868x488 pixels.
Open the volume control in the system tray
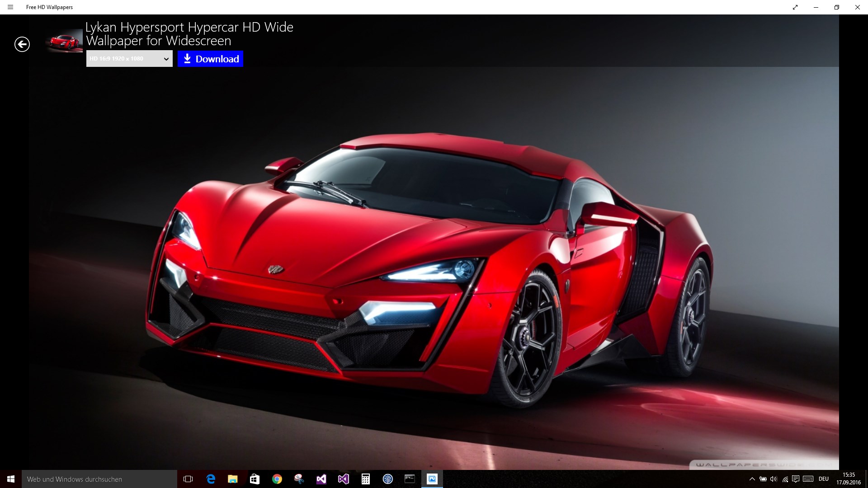pyautogui.click(x=774, y=479)
